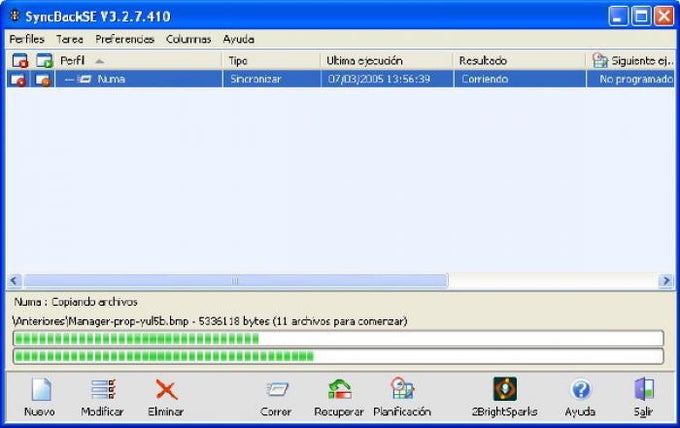Click the profile icon next to Numa
Screen dimensions: 680x428
click(x=85, y=79)
